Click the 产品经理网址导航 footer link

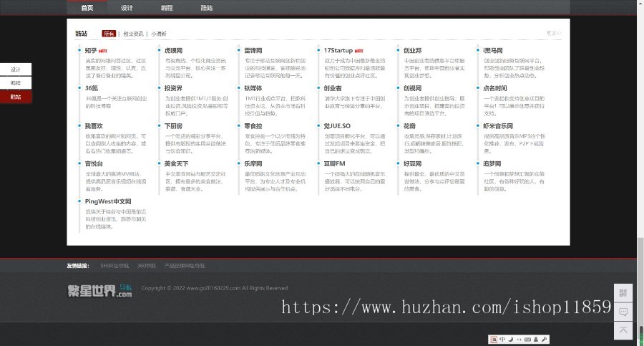185,266
